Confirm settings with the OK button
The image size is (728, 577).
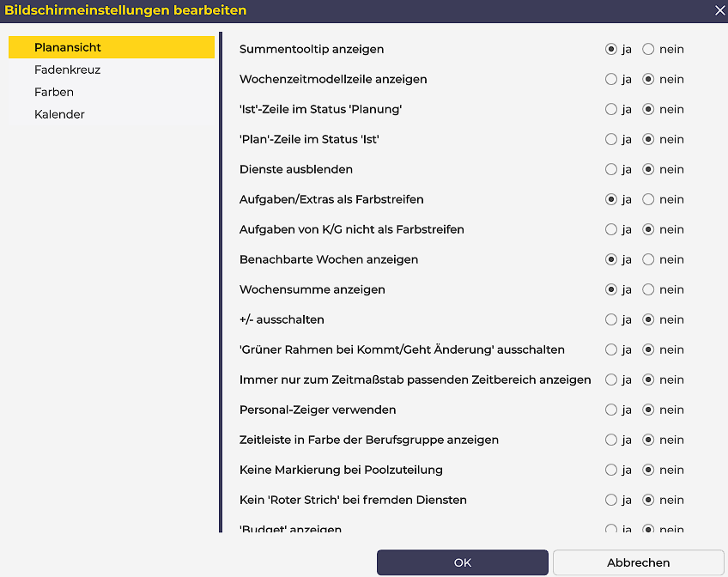tap(462, 562)
